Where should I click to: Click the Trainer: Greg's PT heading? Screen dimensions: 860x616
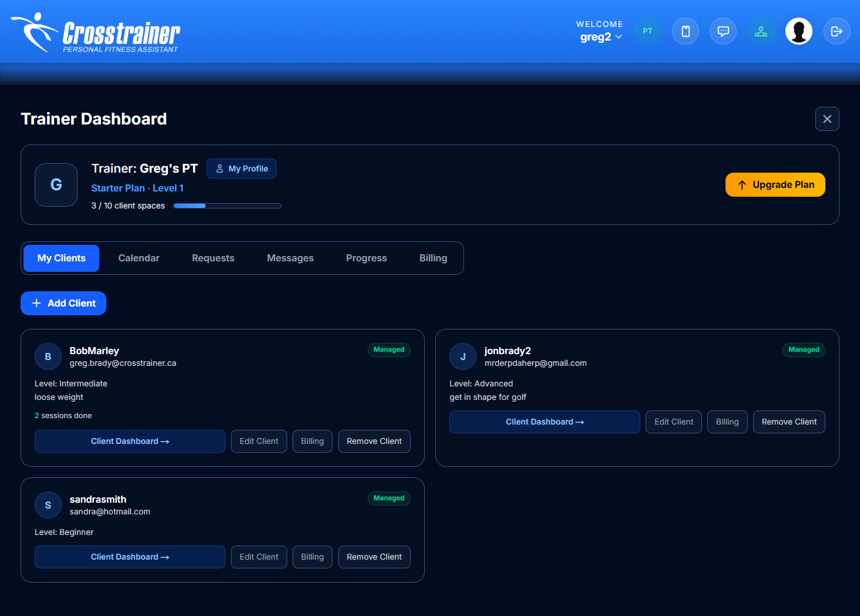pos(145,169)
